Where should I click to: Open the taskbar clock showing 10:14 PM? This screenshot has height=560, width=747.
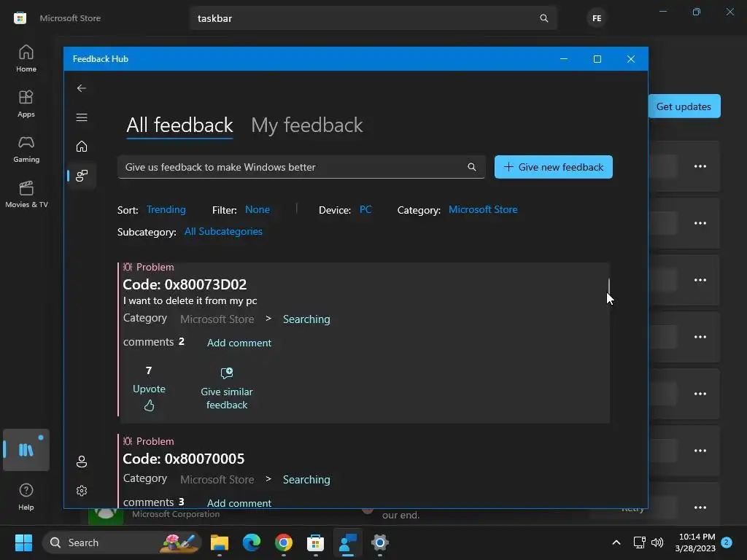click(695, 542)
